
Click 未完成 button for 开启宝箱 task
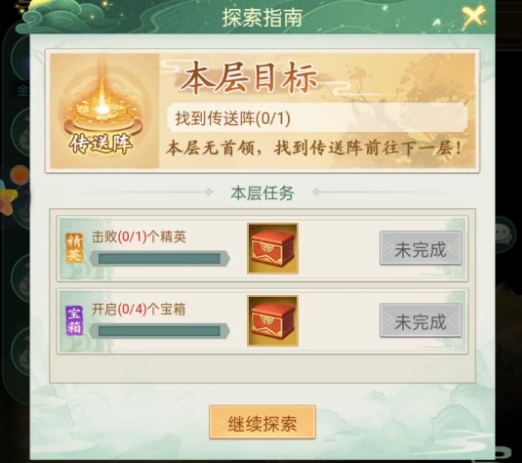point(421,321)
